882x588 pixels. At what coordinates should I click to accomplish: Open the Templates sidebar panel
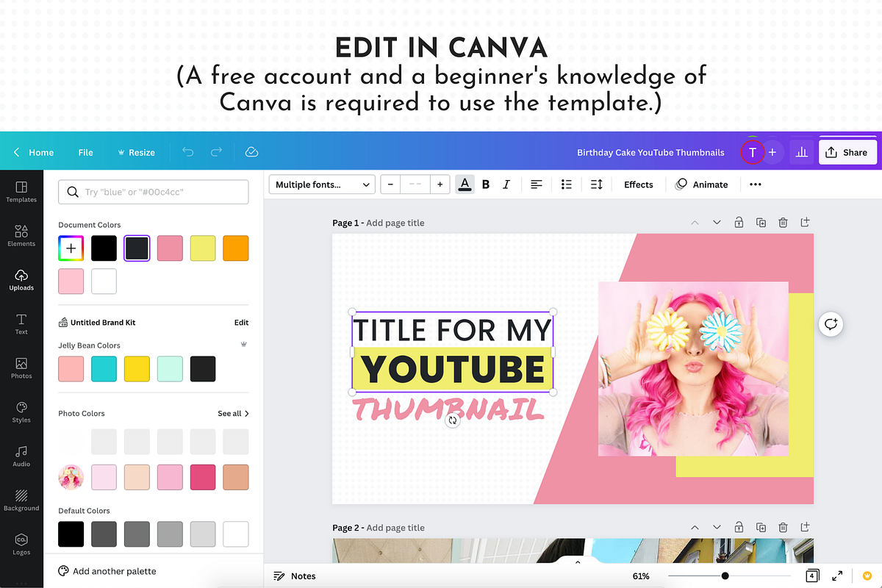click(x=21, y=192)
